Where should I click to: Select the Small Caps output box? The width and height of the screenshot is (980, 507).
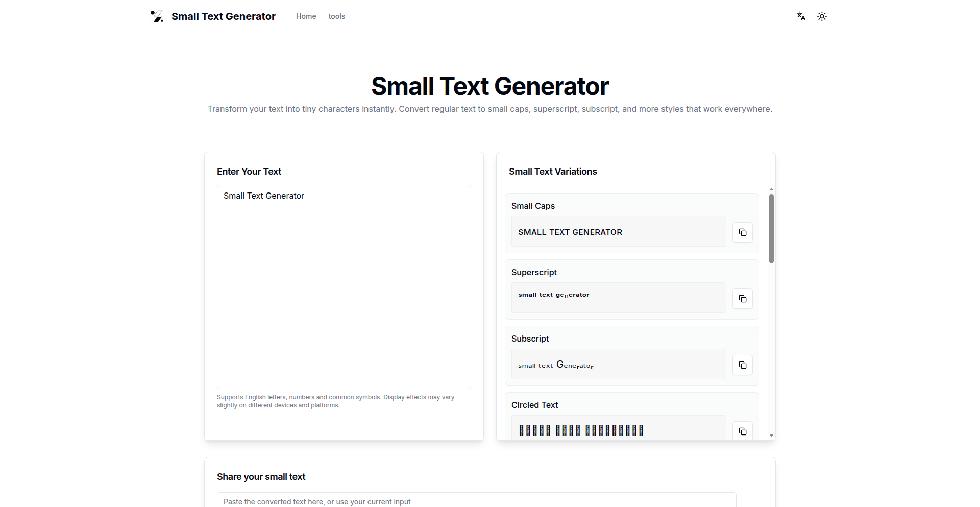[618, 232]
